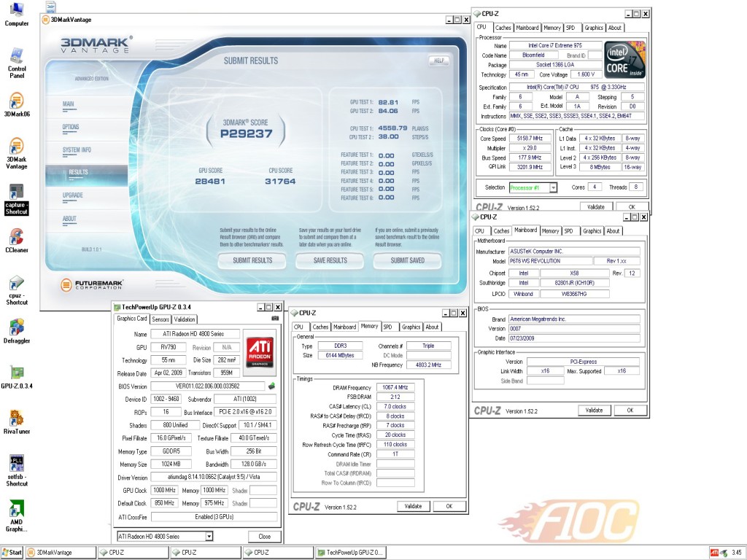This screenshot has width=747, height=560.
Task: Go to Options in 3DMark Vantage
Action: (x=71, y=127)
